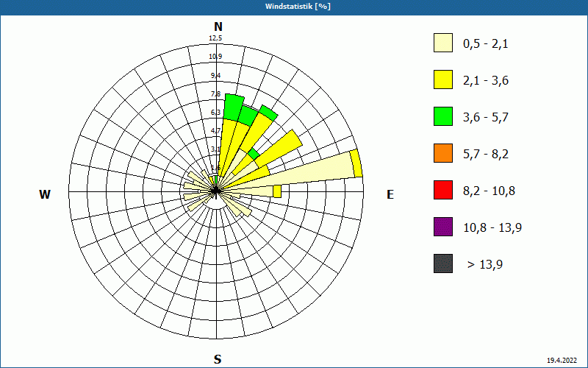This screenshot has height=368, width=588.
Task: Click the '2,1 - 3,6' legend label
Action: (x=486, y=81)
